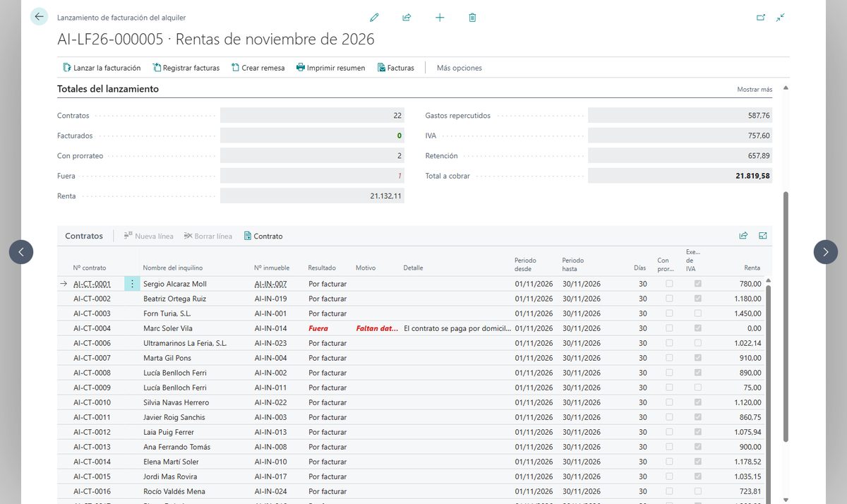The image size is (847, 504).
Task: Click Crear remesa
Action: click(258, 68)
